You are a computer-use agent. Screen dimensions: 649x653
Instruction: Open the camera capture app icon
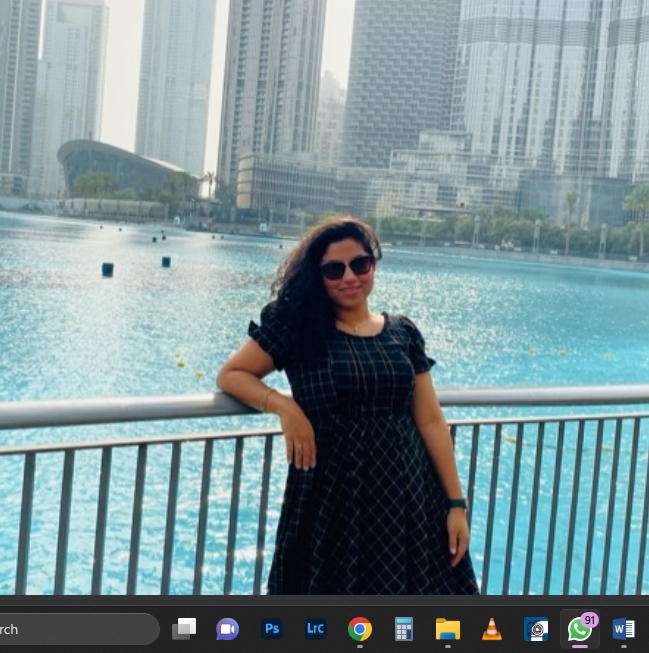pyautogui.click(x=536, y=629)
